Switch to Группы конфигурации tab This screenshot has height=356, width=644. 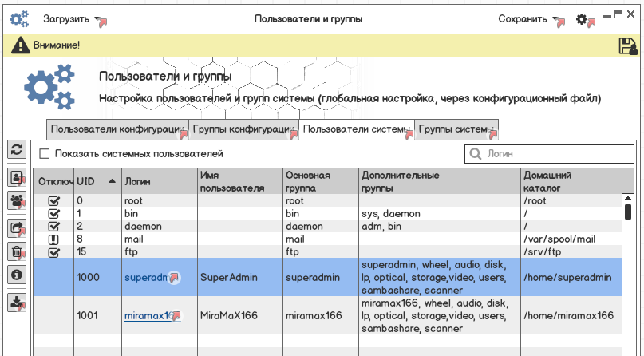tap(243, 129)
